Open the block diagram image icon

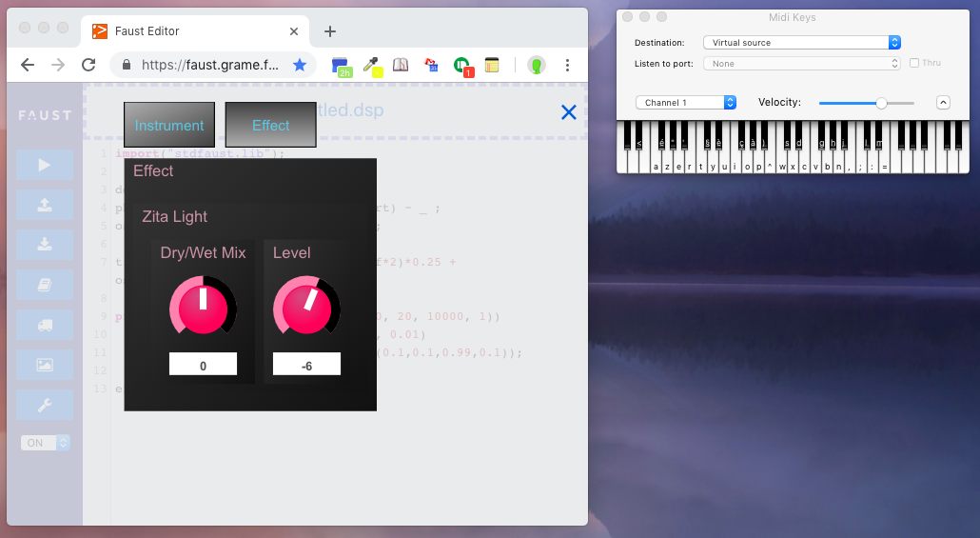45,365
